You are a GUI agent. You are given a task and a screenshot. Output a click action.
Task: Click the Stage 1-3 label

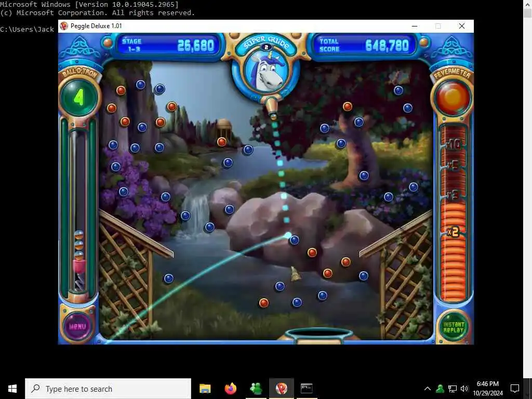click(x=132, y=45)
